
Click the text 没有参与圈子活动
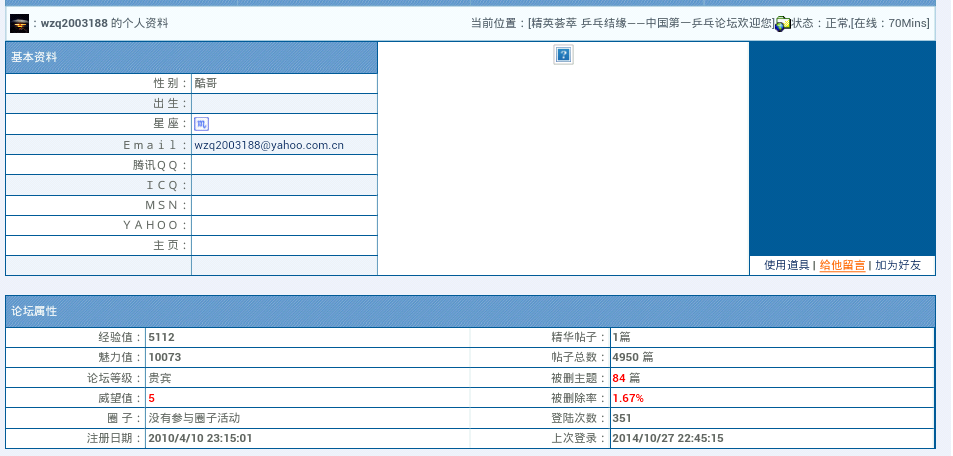click(x=194, y=418)
